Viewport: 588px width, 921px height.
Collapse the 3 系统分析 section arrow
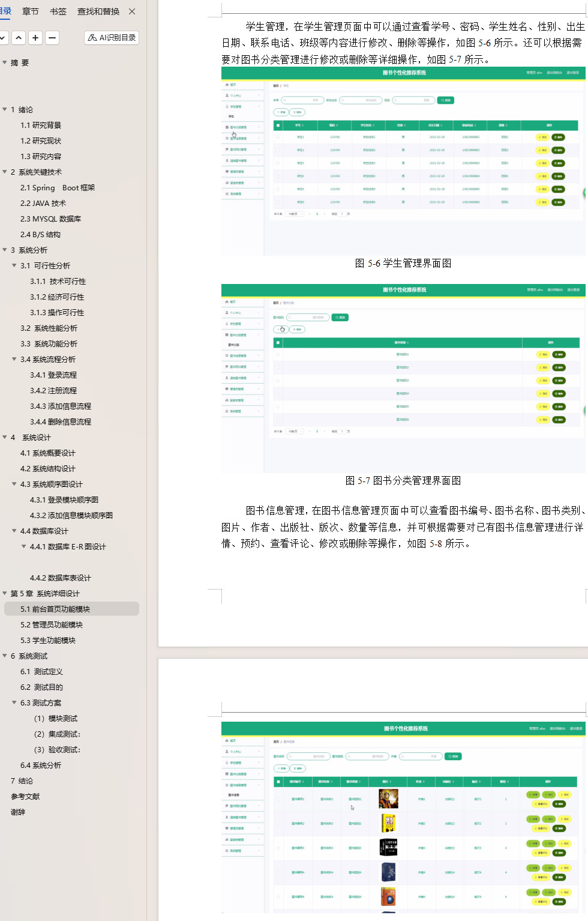coord(5,250)
